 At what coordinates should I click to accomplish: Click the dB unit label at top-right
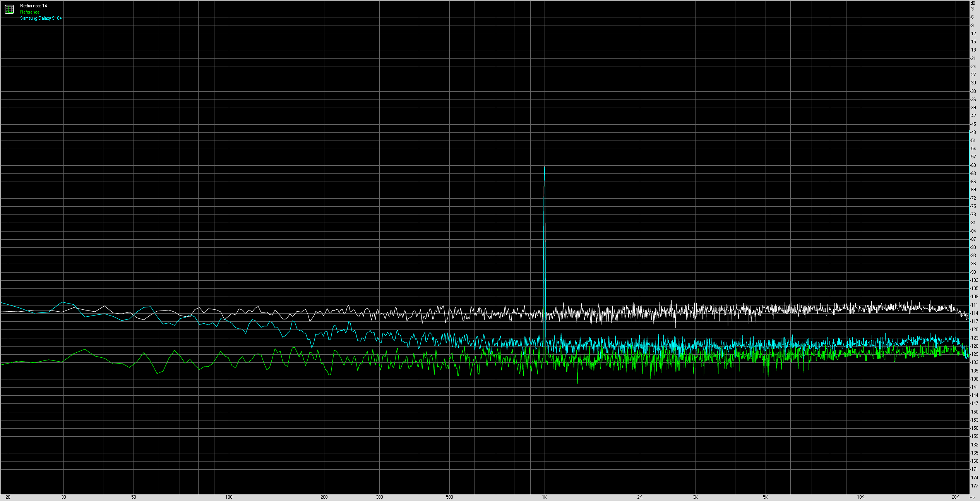(x=973, y=3)
